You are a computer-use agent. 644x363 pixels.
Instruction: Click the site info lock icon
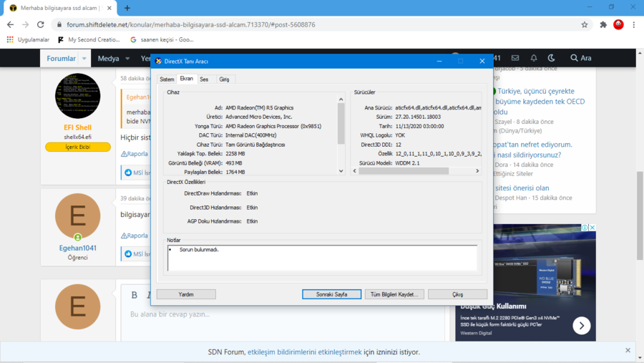pyautogui.click(x=59, y=24)
